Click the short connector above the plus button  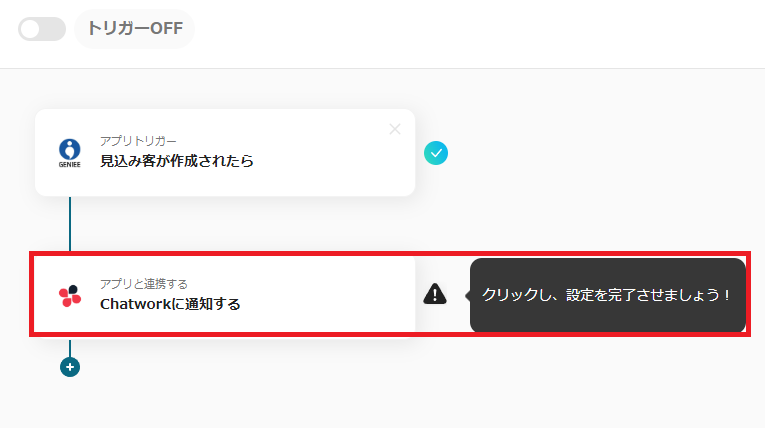70,347
